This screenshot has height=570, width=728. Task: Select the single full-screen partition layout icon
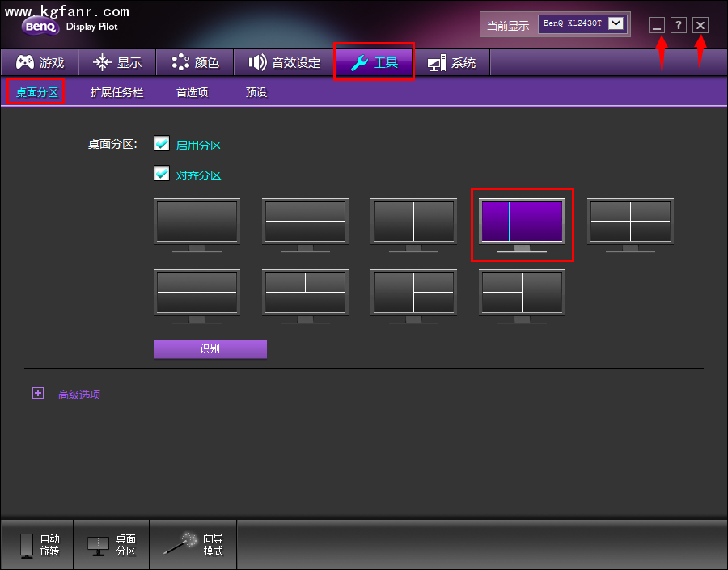point(197,221)
